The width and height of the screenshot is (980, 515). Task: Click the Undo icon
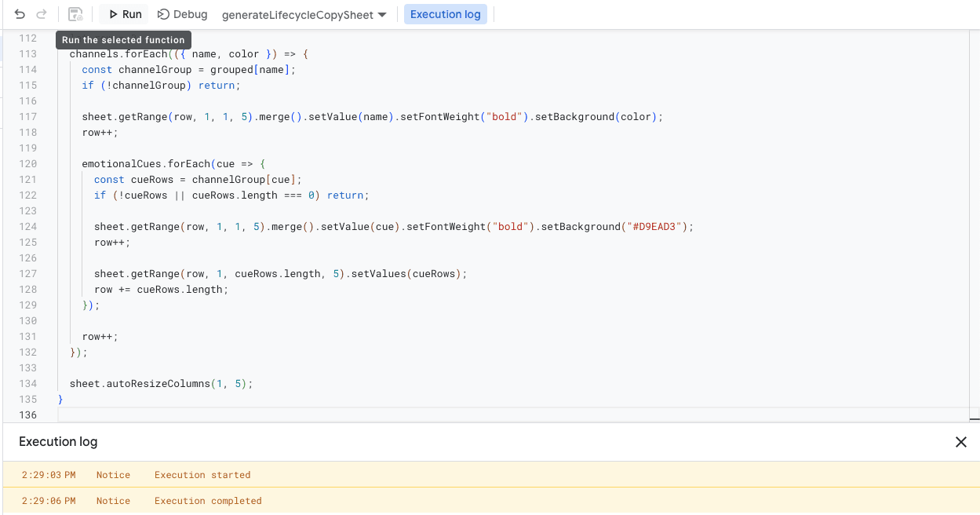pyautogui.click(x=19, y=13)
